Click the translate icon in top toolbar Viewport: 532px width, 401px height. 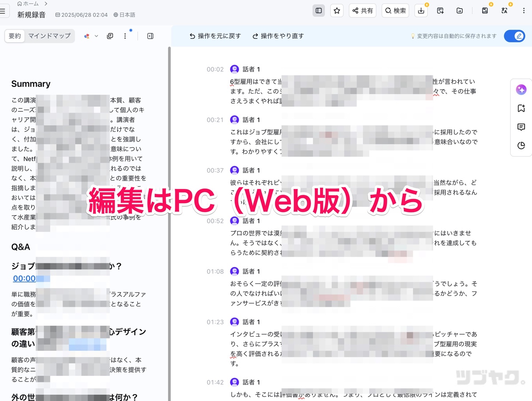click(x=505, y=11)
